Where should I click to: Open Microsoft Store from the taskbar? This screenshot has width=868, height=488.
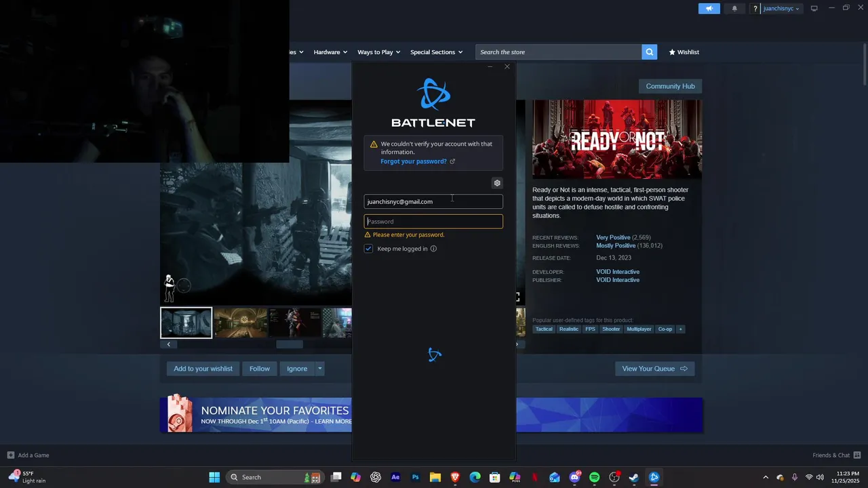pos(495,477)
